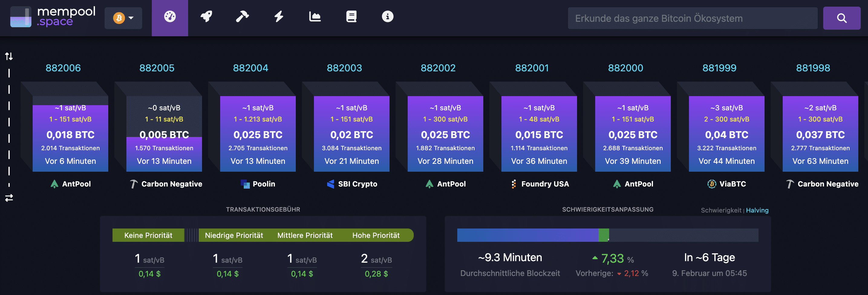Image resolution: width=868 pixels, height=295 pixels.
Task: Select block mined 63 minutes ago
Action: (x=820, y=134)
